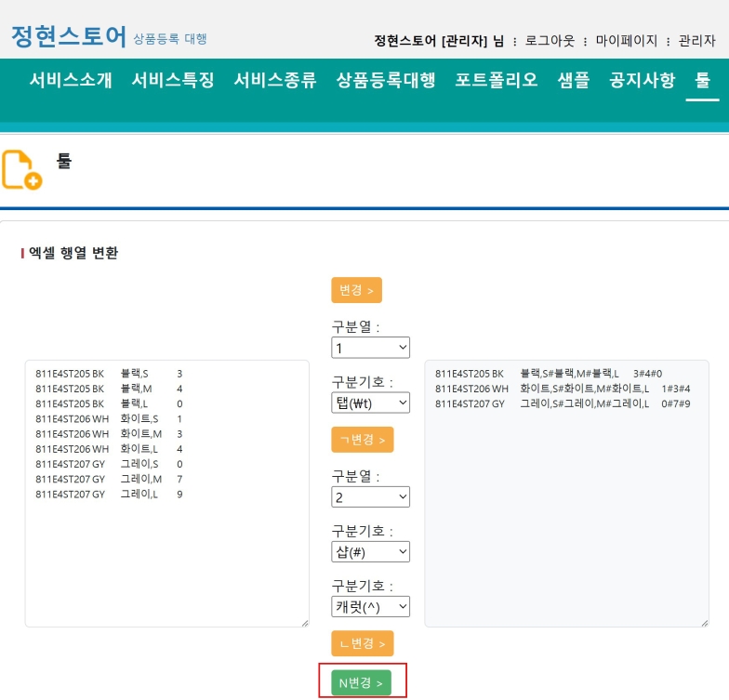Click the 정현스토어 site logo
This screenshot has height=700, width=729.
68,36
